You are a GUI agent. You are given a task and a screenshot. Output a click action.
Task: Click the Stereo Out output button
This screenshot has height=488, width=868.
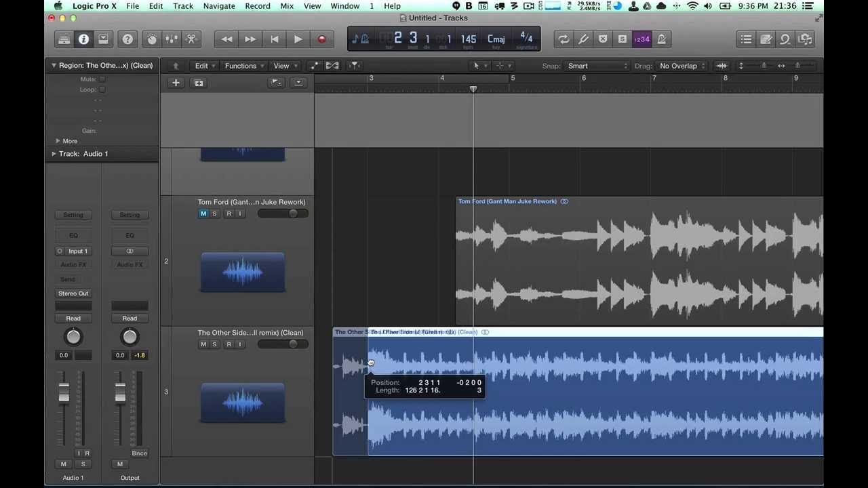point(73,293)
